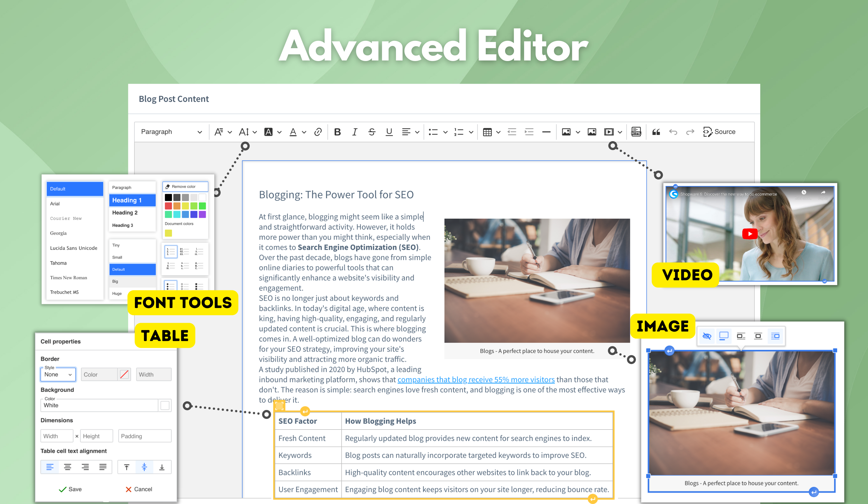The image size is (868, 504).
Task: Click the bulleted list icon
Action: 433,132
